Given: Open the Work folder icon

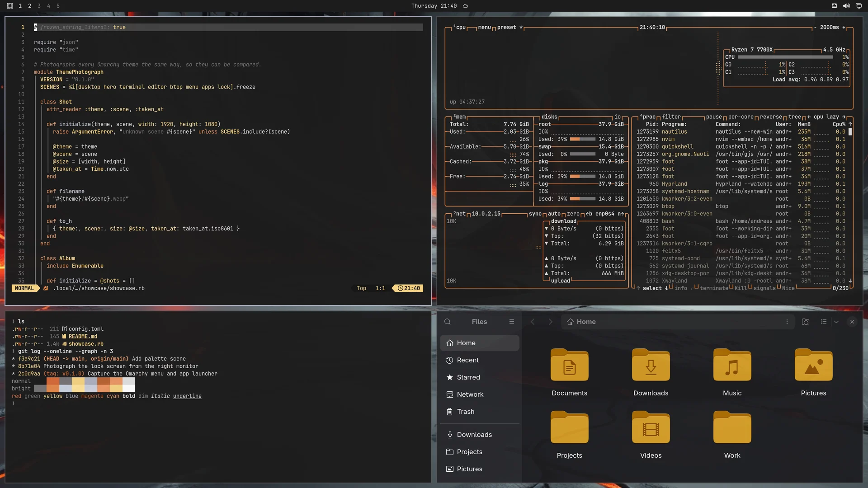Looking at the screenshot, I should click(x=732, y=427).
